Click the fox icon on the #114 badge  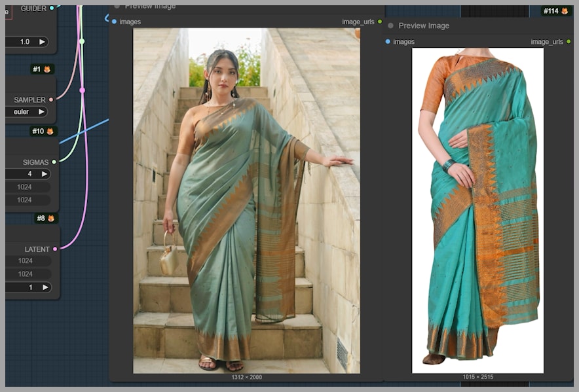click(565, 11)
